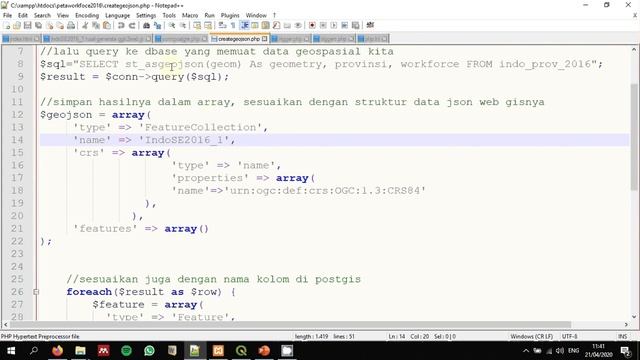Viewport: 640px width, 360px height.
Task: Click the Folder as Workspace icon
Action: coord(287,25)
